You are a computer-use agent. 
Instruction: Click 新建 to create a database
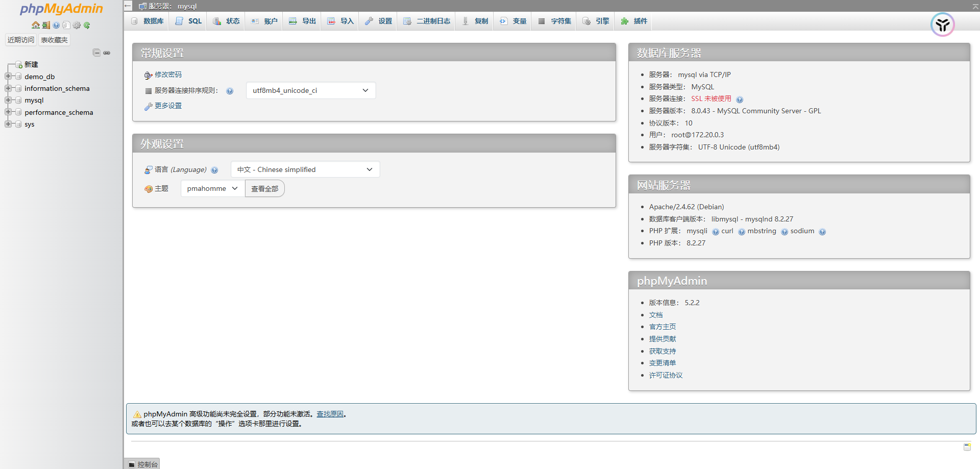click(x=31, y=64)
